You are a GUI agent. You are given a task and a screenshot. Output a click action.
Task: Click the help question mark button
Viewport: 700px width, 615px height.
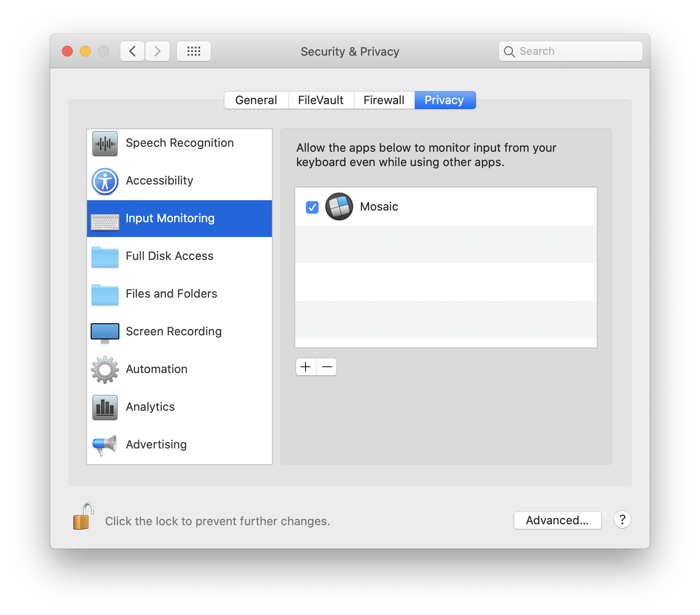click(x=622, y=520)
